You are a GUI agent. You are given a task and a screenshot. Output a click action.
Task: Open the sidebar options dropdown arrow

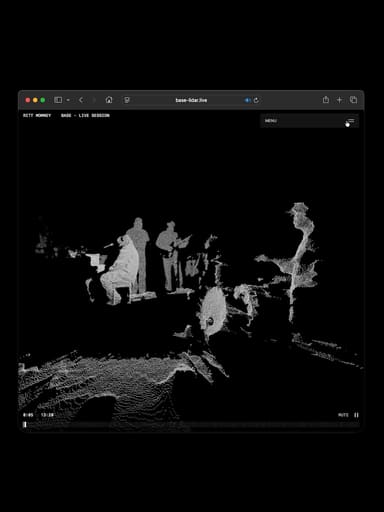point(68,100)
